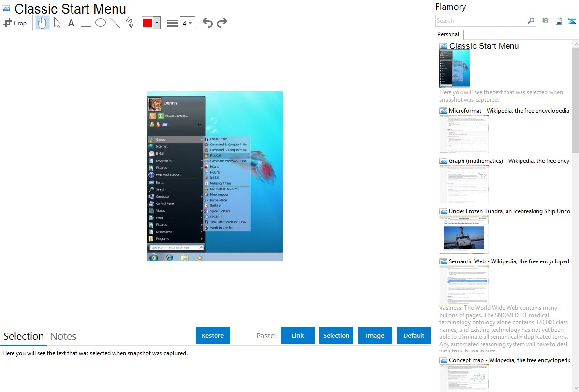This screenshot has width=579, height=392.
Task: Activate the Crop tool
Action: [15, 23]
